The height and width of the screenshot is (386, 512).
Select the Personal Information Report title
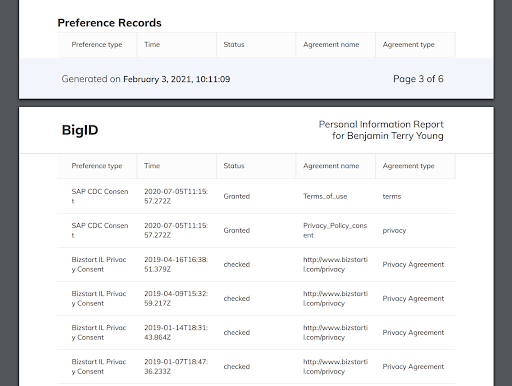coord(381,124)
